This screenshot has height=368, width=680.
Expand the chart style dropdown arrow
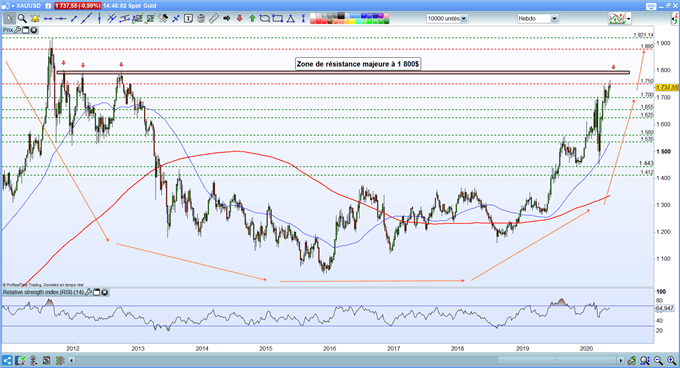[x=628, y=19]
